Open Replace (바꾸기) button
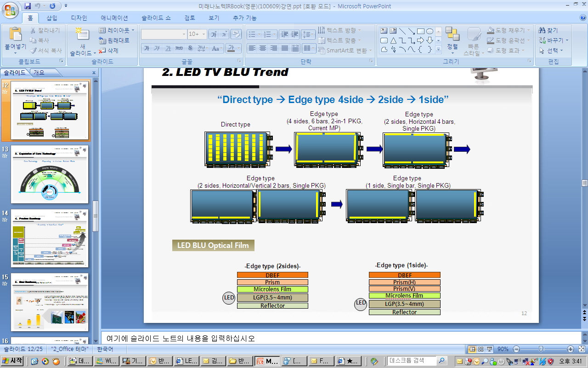This screenshot has width=588, height=368. [554, 40]
